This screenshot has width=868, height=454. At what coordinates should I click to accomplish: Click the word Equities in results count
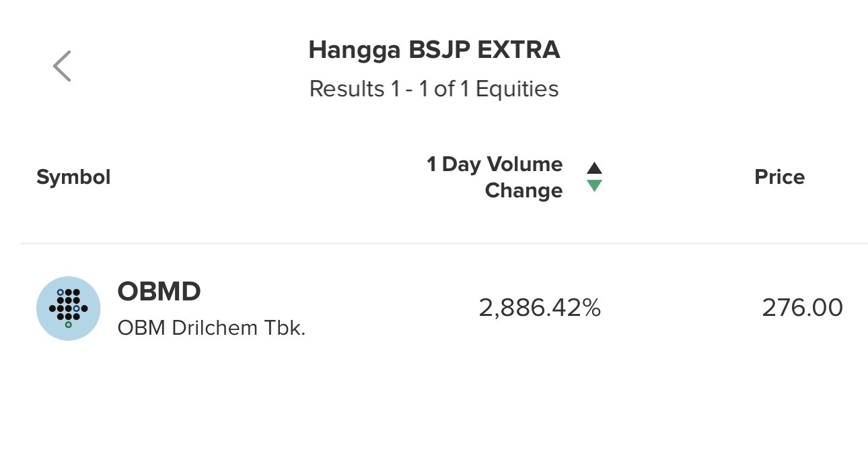517,89
